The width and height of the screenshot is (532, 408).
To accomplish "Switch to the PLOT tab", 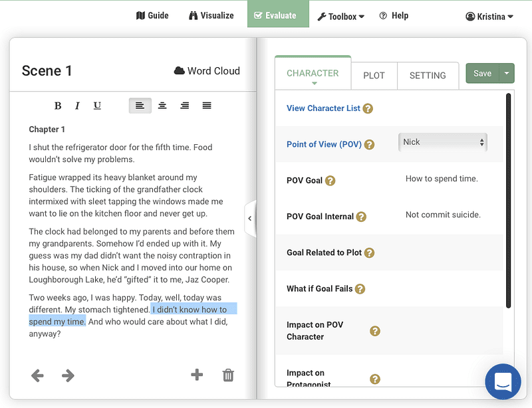I will coord(374,76).
